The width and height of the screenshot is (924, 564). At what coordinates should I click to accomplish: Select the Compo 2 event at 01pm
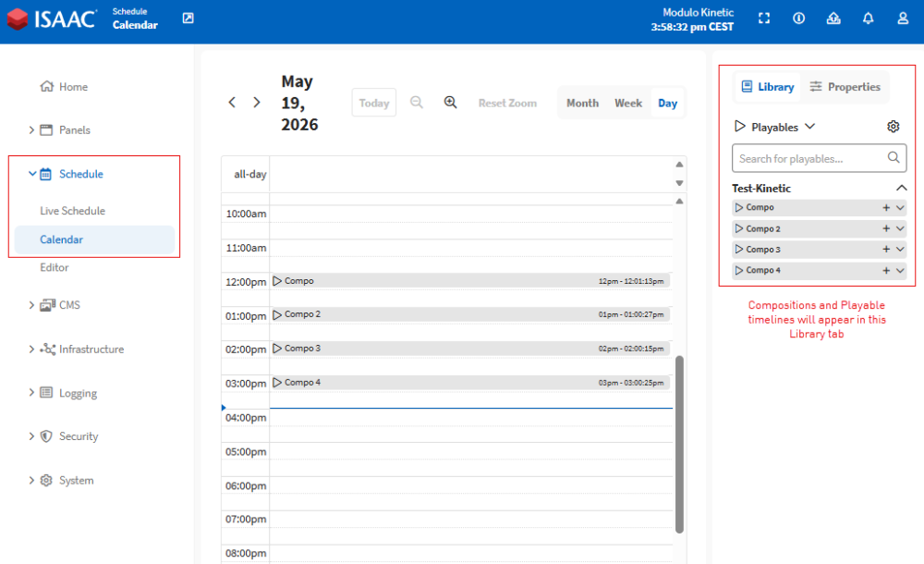(x=470, y=314)
